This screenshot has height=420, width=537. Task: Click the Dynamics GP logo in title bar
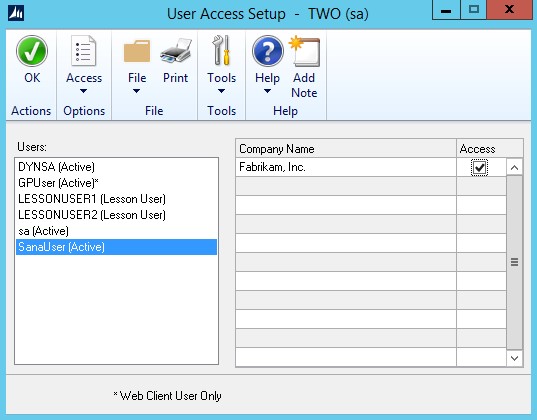(16, 13)
